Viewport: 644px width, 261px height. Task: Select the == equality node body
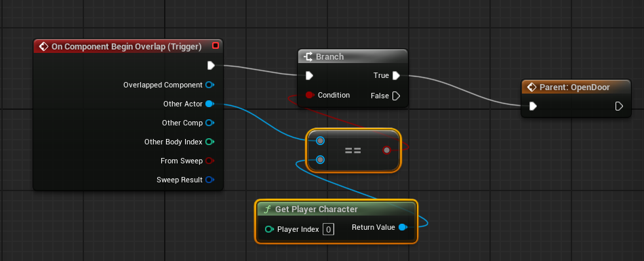click(x=353, y=150)
